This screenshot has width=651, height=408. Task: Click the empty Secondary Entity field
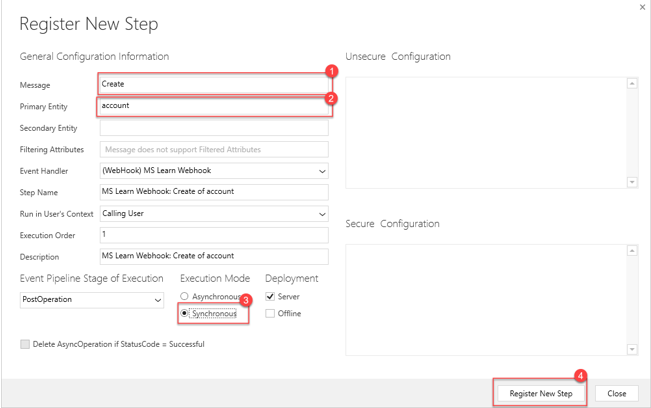point(214,128)
